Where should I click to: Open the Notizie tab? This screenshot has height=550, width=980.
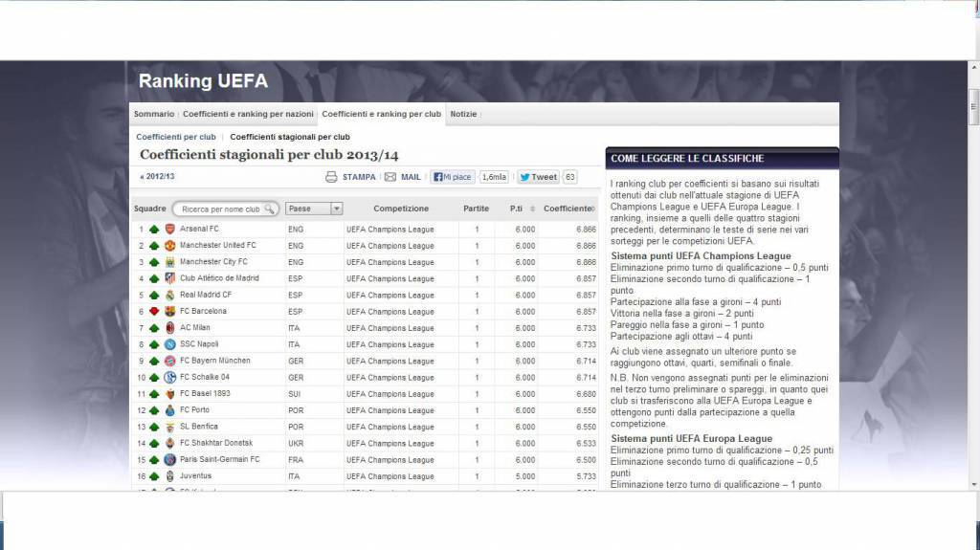[463, 114]
